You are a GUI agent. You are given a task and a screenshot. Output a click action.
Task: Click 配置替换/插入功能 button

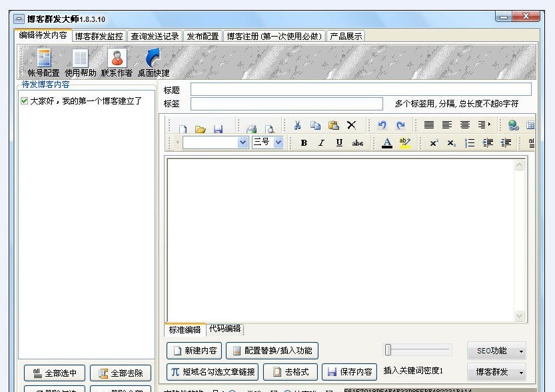coord(272,351)
